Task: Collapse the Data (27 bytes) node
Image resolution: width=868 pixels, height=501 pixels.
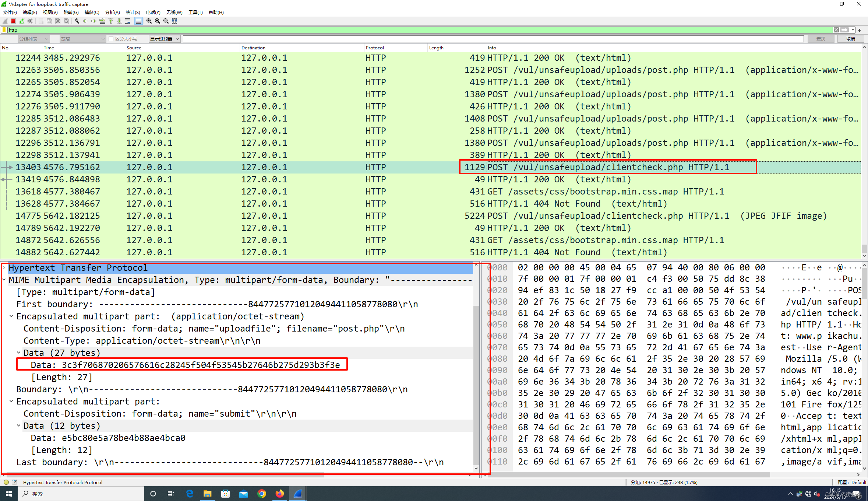Action: pyautogui.click(x=19, y=353)
